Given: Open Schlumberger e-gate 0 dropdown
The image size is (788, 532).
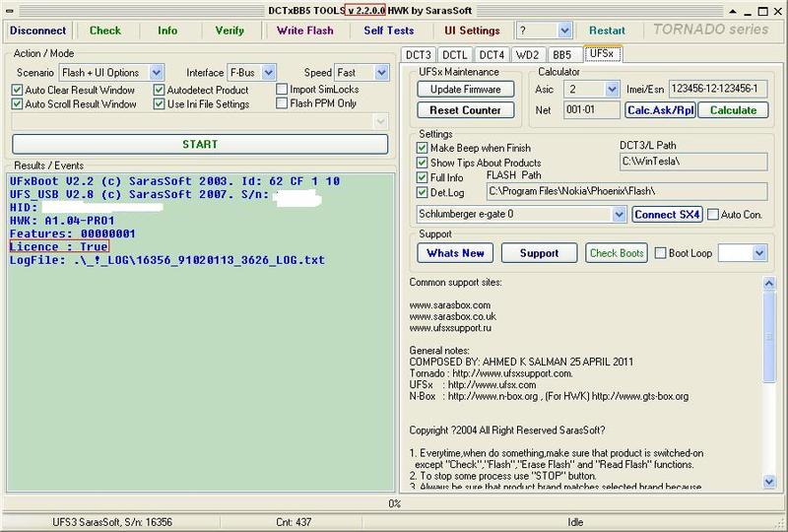Looking at the screenshot, I should pyautogui.click(x=619, y=215).
